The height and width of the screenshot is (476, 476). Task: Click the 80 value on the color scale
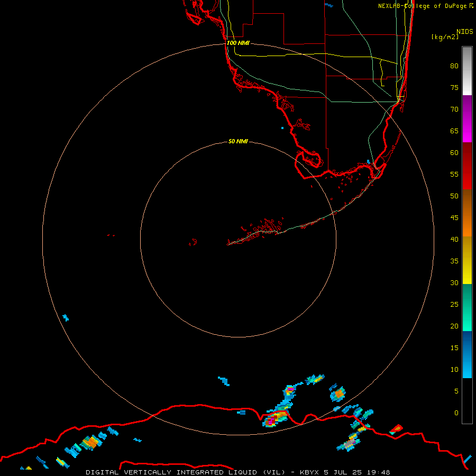pyautogui.click(x=454, y=66)
